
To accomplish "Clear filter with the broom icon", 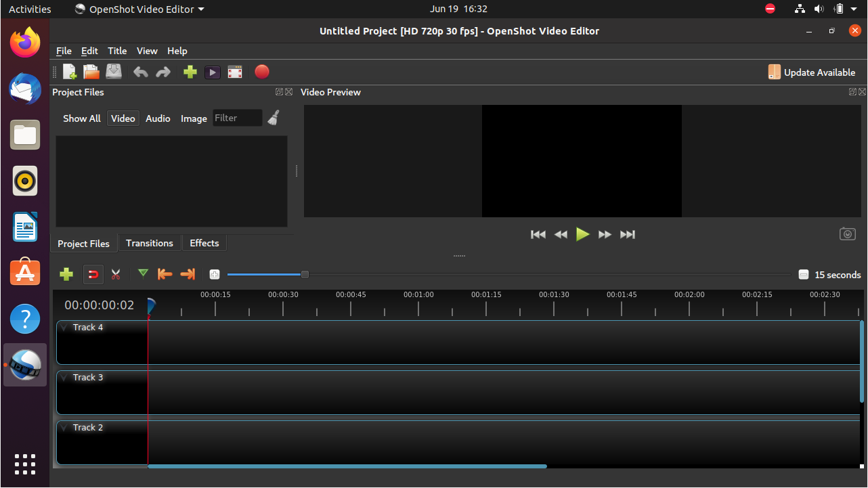I will (x=274, y=118).
